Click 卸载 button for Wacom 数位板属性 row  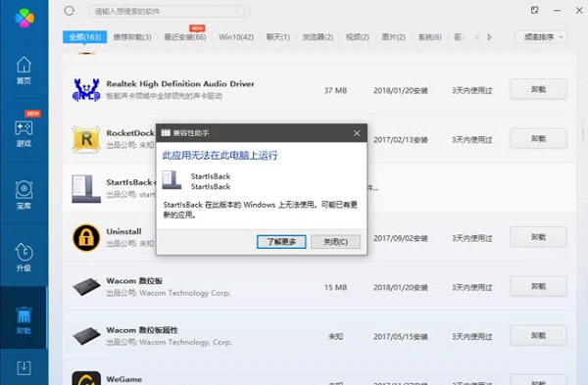tap(538, 335)
